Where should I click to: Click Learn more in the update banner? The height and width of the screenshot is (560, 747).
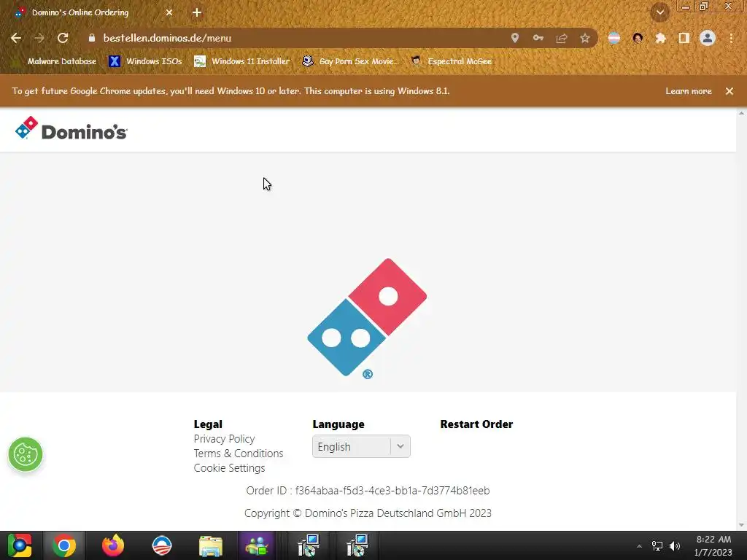pyautogui.click(x=689, y=91)
